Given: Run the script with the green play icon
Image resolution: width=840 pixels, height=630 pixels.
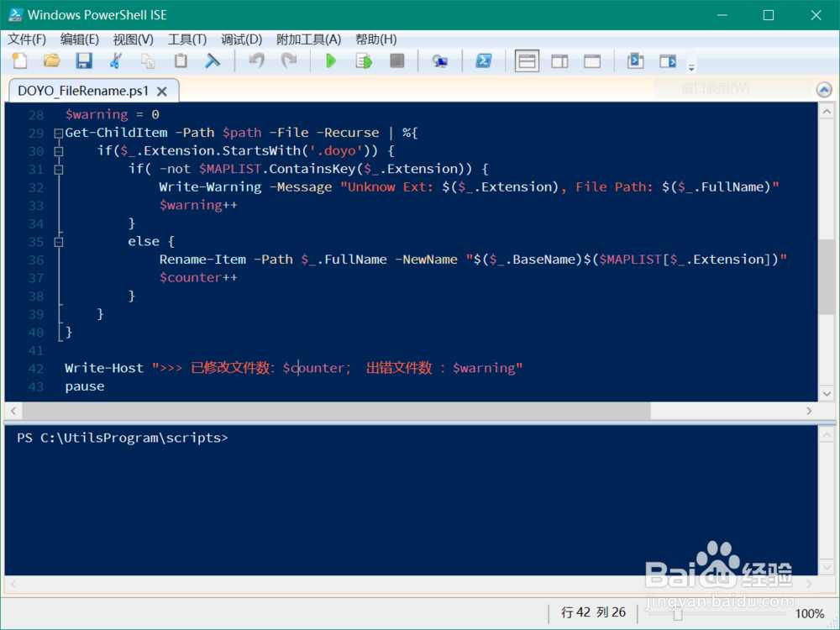Looking at the screenshot, I should tap(331, 61).
